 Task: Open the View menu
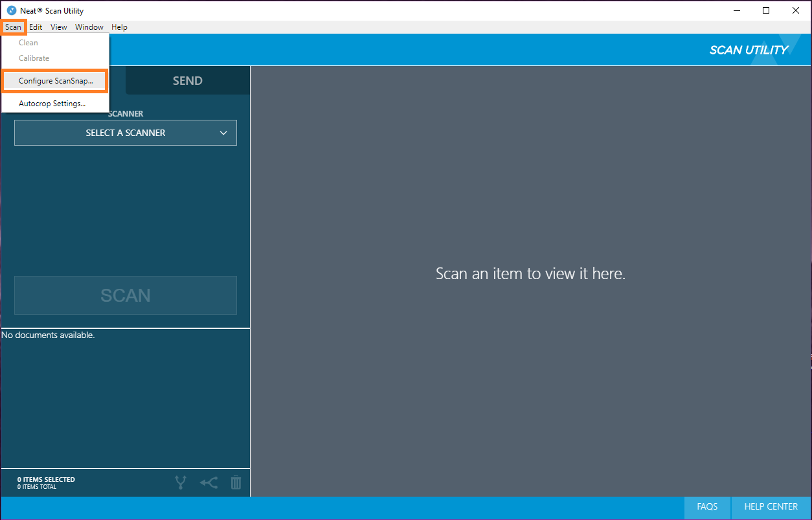[59, 27]
